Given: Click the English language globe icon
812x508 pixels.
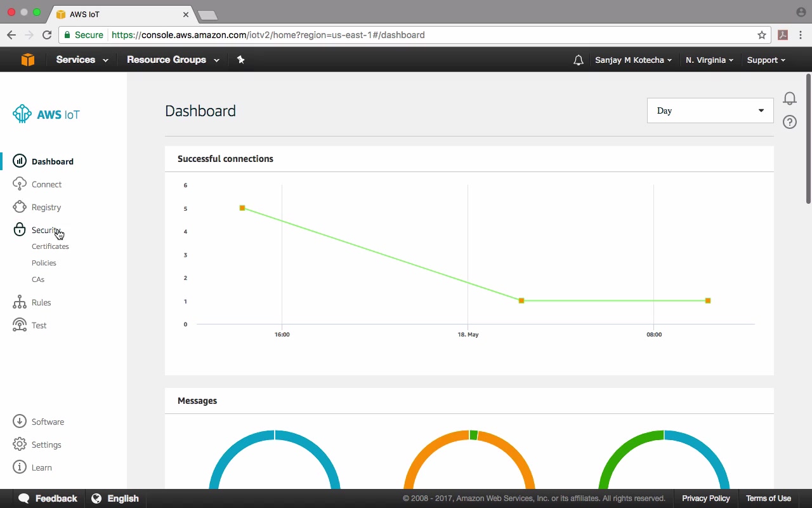Looking at the screenshot, I should click(96, 498).
